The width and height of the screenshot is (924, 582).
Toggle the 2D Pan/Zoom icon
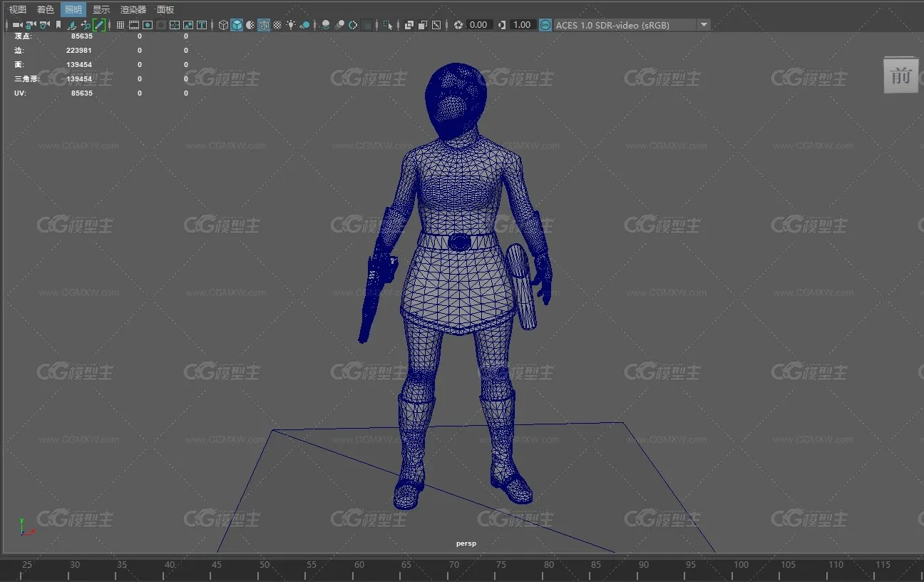click(86, 25)
